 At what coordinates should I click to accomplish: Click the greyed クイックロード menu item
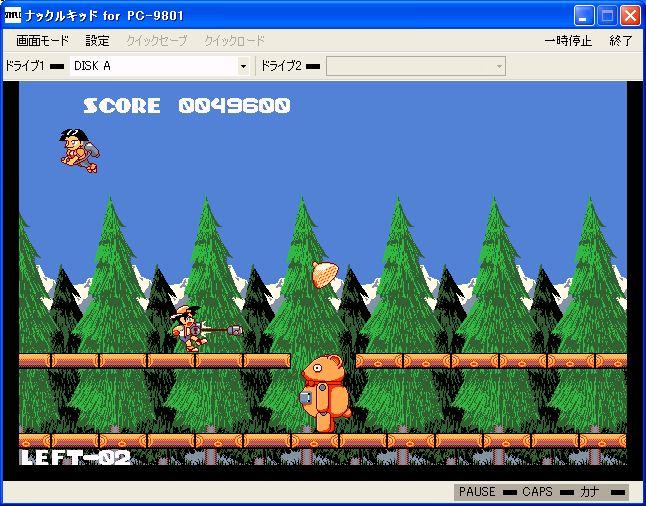[234, 41]
